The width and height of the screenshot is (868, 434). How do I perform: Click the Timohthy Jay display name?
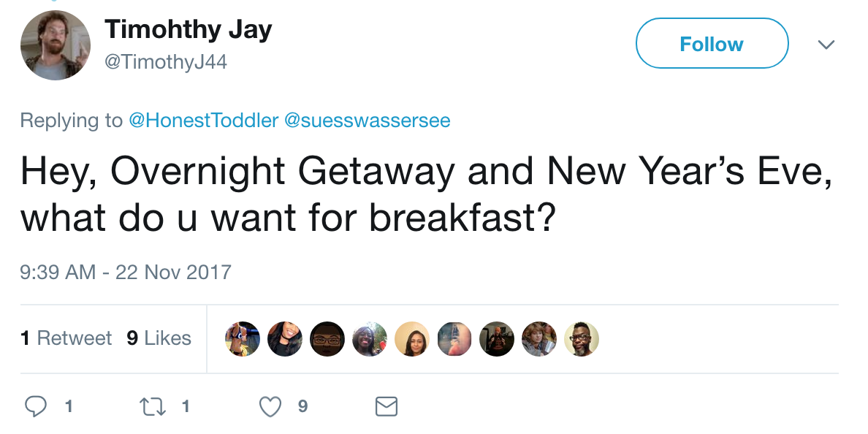tap(189, 28)
